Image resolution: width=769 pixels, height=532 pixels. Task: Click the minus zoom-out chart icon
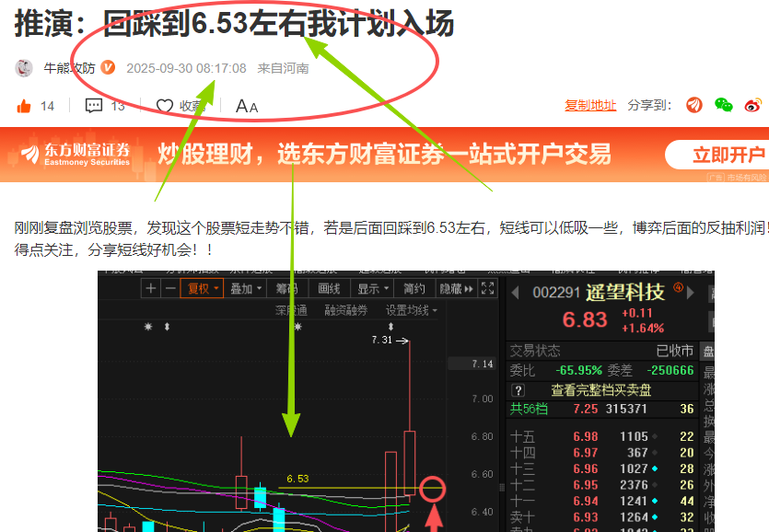(170, 288)
